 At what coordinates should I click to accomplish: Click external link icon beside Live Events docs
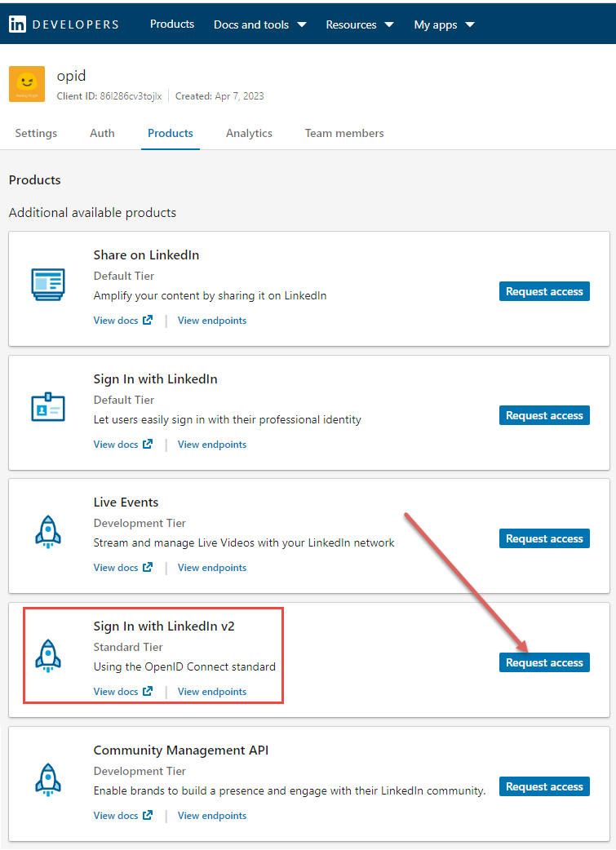[148, 567]
